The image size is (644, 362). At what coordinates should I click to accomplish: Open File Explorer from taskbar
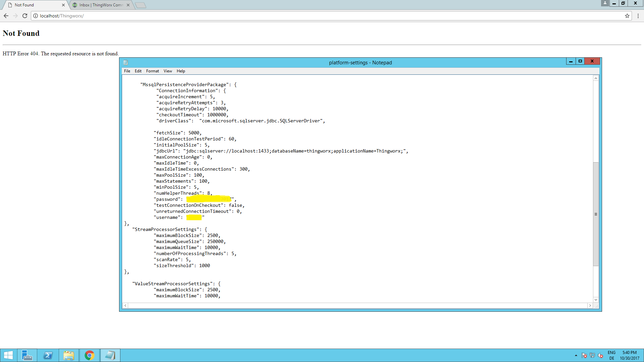[x=69, y=355]
